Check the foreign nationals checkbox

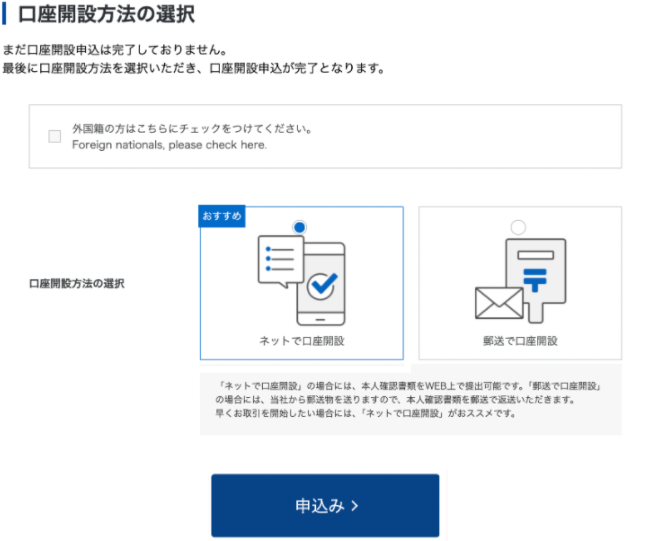(55, 137)
